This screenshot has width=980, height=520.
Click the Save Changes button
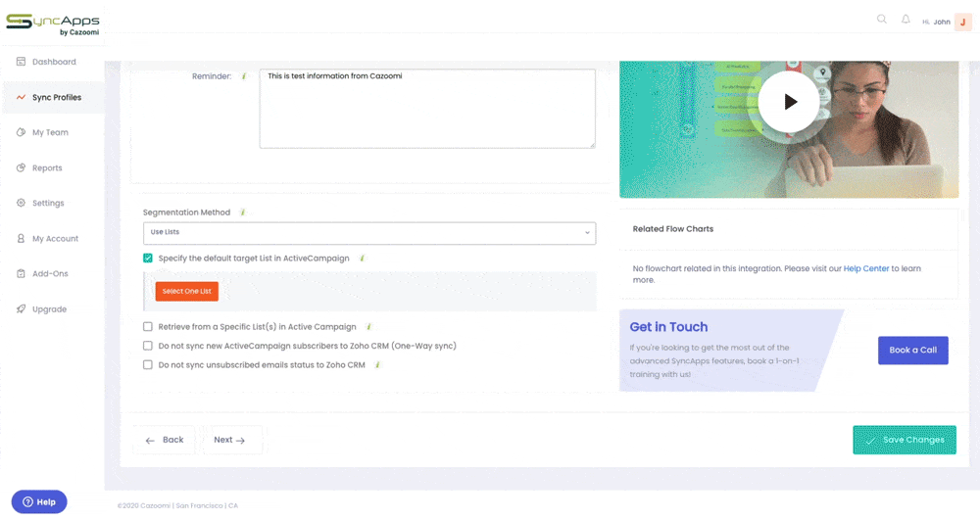[x=905, y=440]
